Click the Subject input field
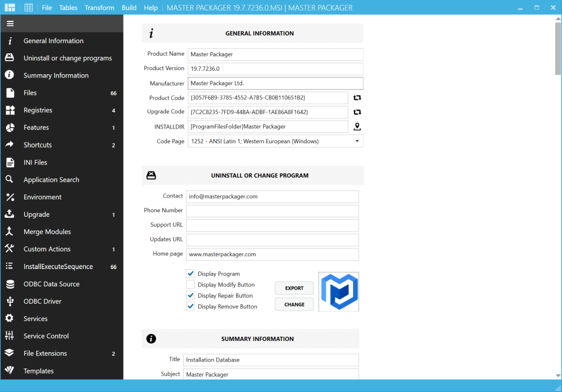 [x=271, y=374]
